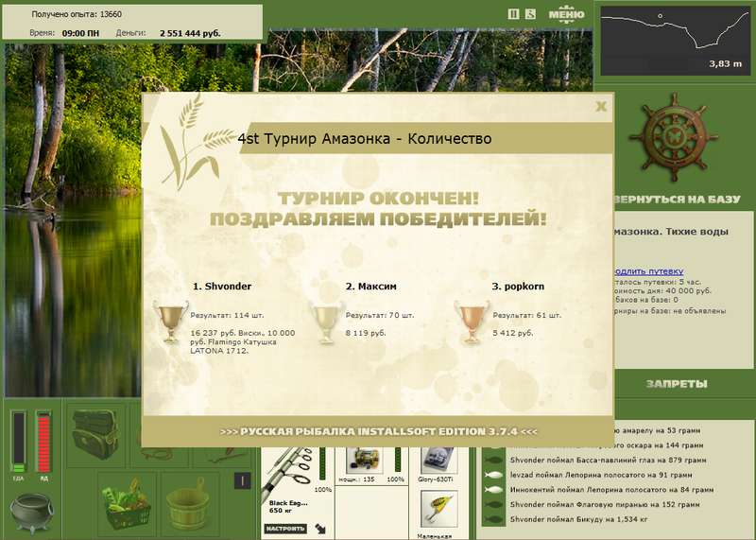Select the Black Eagle fishing rod image
Viewport: 756px width, 540px height.
288,473
